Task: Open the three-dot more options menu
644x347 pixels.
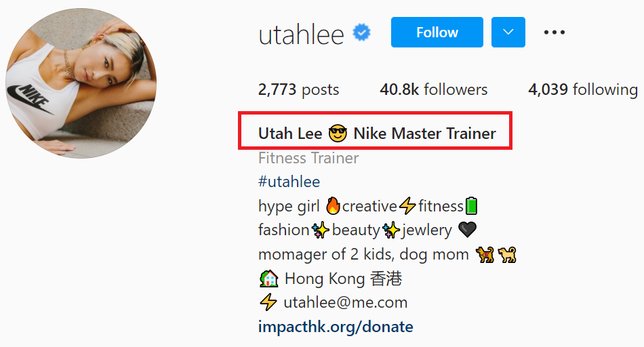Action: coord(554,32)
